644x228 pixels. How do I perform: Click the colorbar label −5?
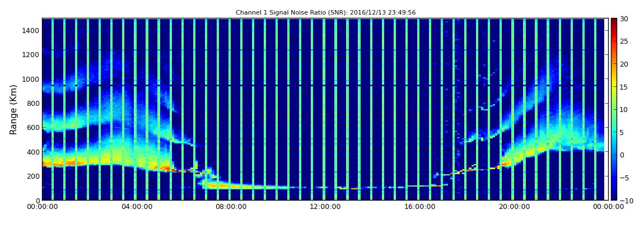pos(624,178)
